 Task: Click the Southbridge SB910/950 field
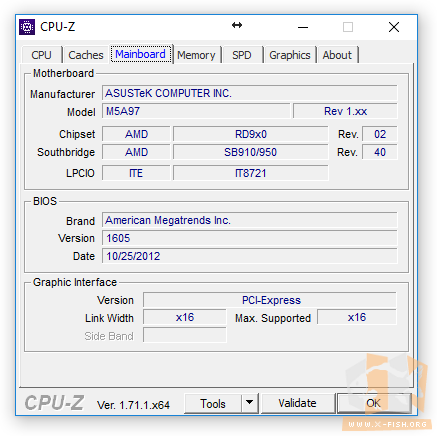tap(251, 152)
